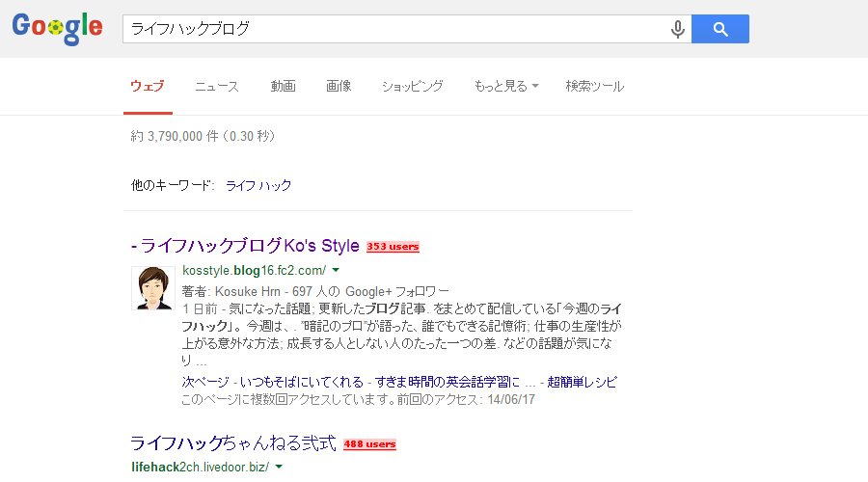Image resolution: width=868 pixels, height=482 pixels.
Task: Click the Kosuke Hrn author name
Action: 248,292
